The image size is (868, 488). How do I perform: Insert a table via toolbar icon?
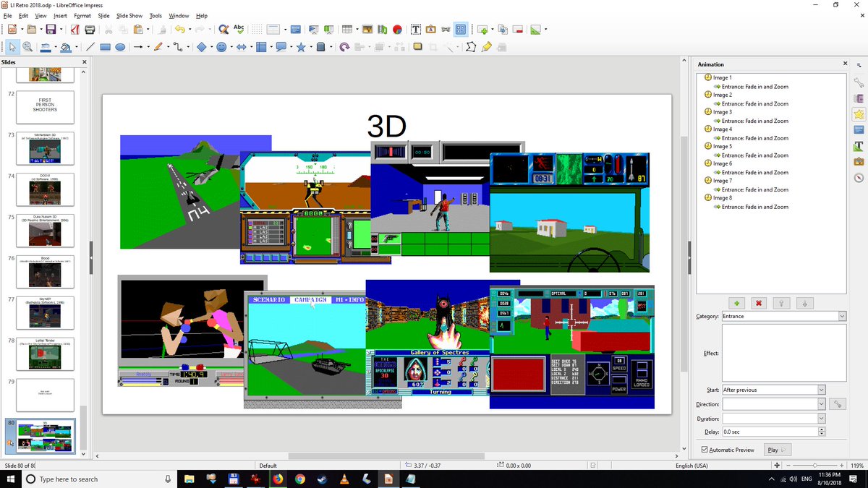tap(346, 30)
